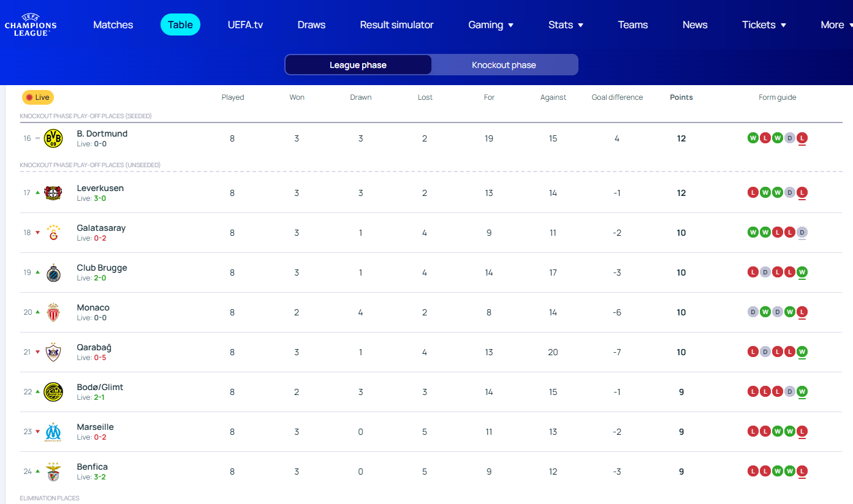Toggle the Live table indicator
The height and width of the screenshot is (504, 853).
tap(38, 97)
